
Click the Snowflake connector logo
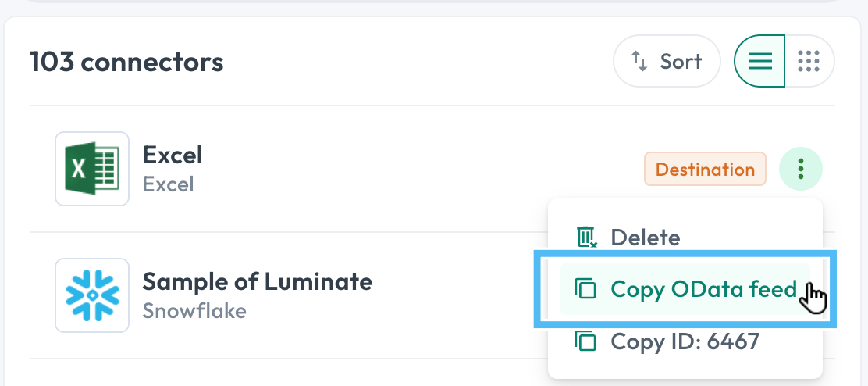pyautogui.click(x=92, y=295)
